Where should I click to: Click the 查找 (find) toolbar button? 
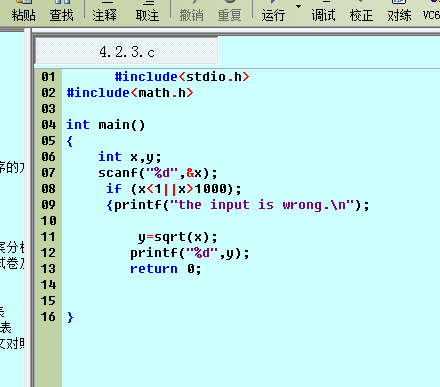click(x=62, y=11)
